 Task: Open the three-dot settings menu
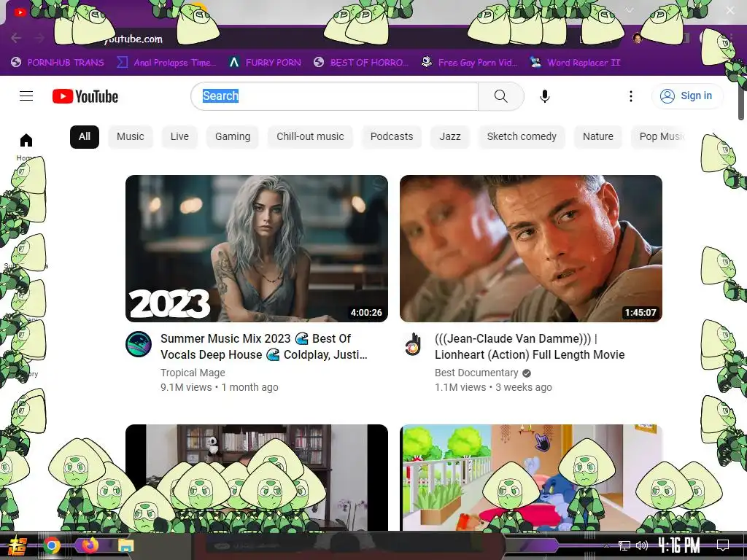click(631, 96)
